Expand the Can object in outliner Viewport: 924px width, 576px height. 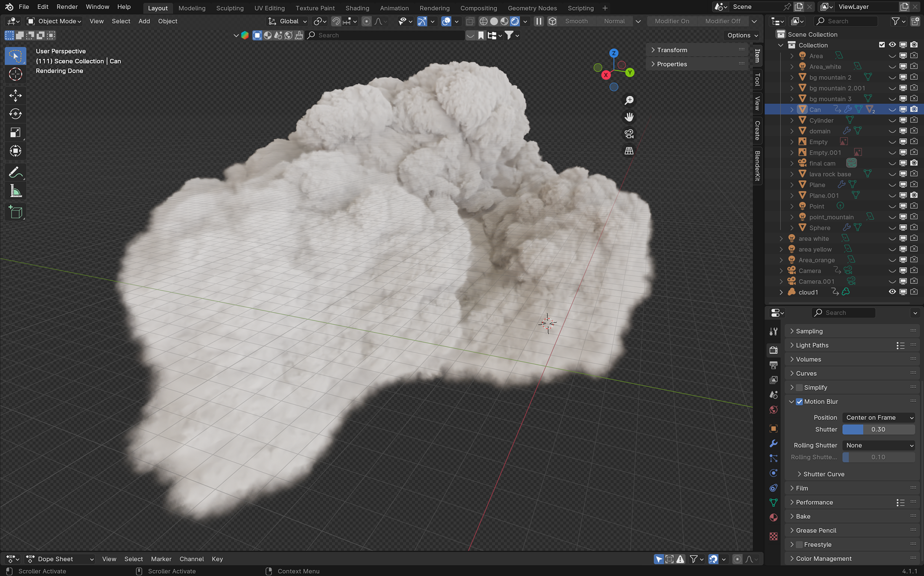(x=792, y=110)
